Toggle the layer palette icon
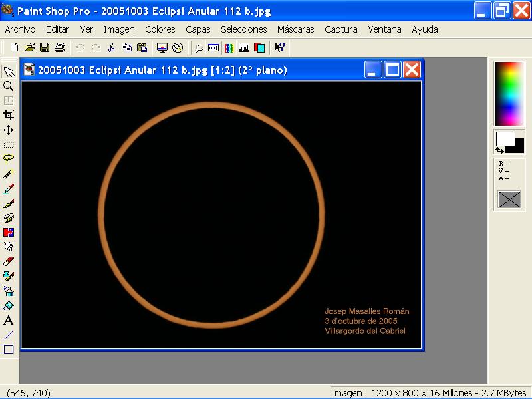The width and height of the screenshot is (532, 399). click(259, 47)
